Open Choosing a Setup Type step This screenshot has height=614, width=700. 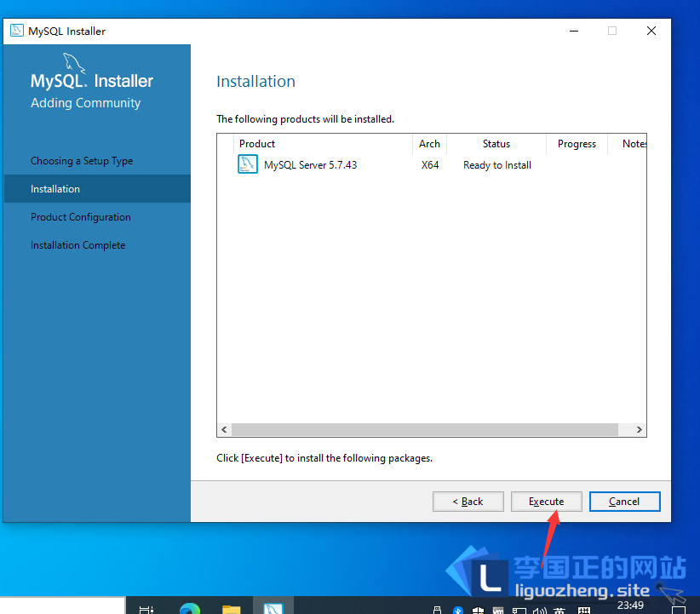pyautogui.click(x=82, y=161)
